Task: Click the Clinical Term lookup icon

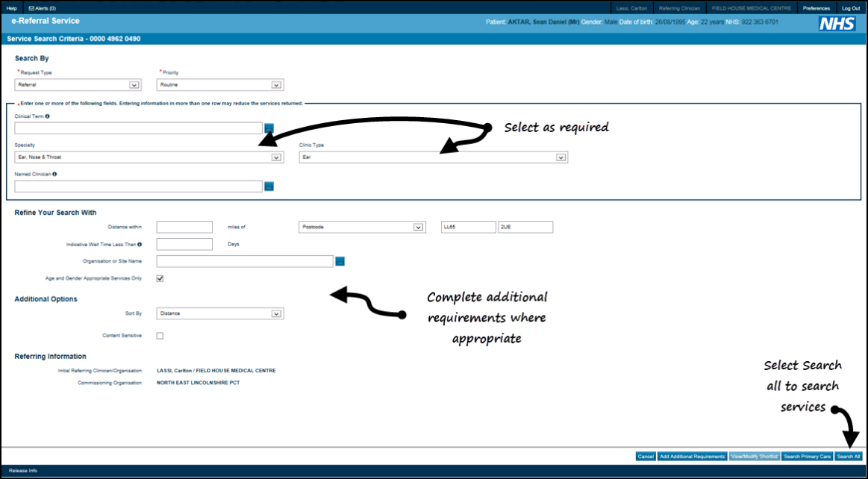Action: click(269, 128)
